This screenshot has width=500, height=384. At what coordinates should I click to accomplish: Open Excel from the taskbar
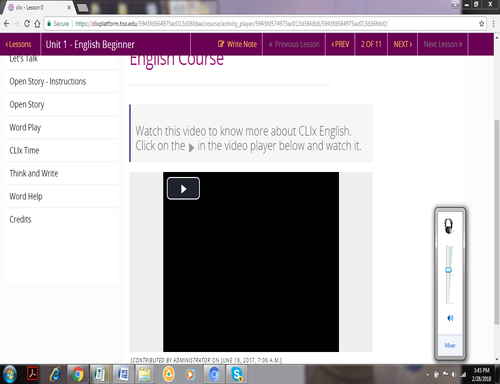tap(100, 374)
